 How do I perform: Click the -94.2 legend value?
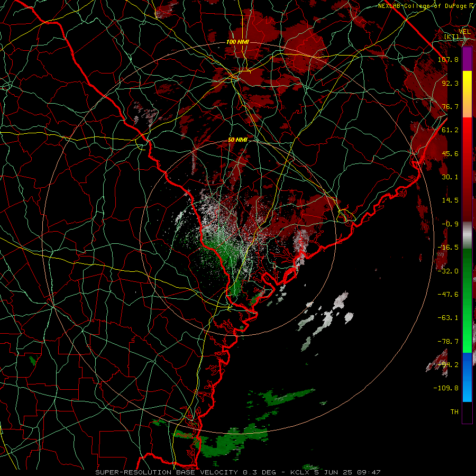[x=448, y=364]
